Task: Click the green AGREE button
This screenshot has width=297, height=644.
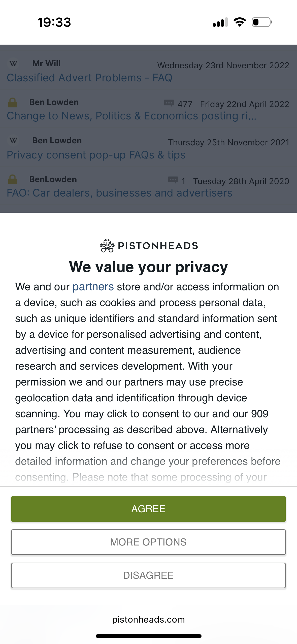Action: coord(148,509)
